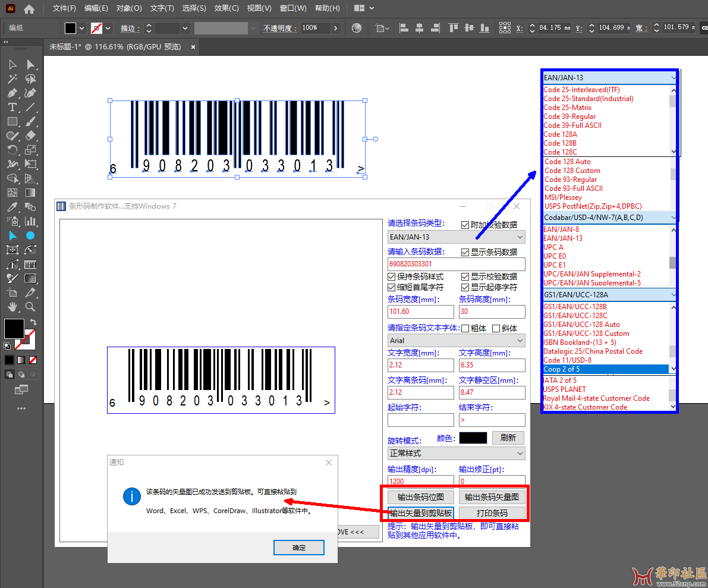The height and width of the screenshot is (588, 708).
Task: Activate the Rotate tool
Action: (12, 150)
